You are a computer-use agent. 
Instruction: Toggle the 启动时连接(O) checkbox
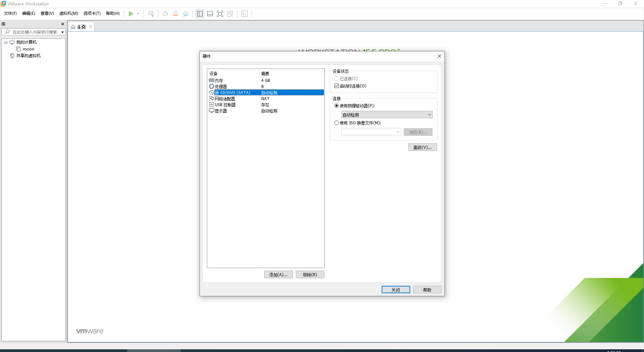click(336, 86)
